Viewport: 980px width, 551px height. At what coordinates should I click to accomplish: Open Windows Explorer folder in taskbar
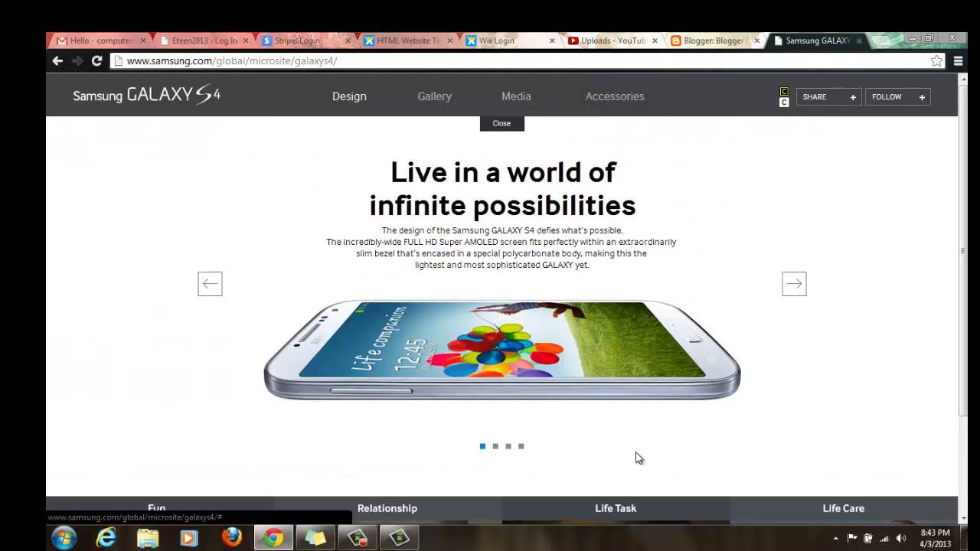point(148,538)
